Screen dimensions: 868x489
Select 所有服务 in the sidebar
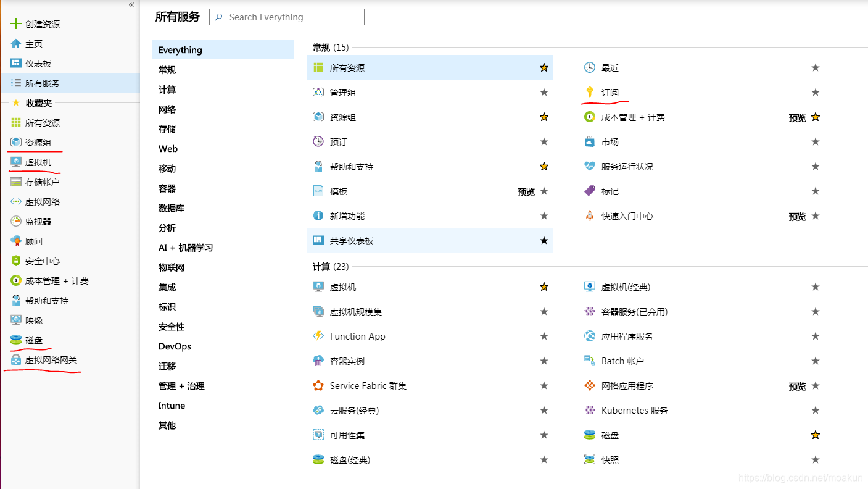click(x=70, y=83)
